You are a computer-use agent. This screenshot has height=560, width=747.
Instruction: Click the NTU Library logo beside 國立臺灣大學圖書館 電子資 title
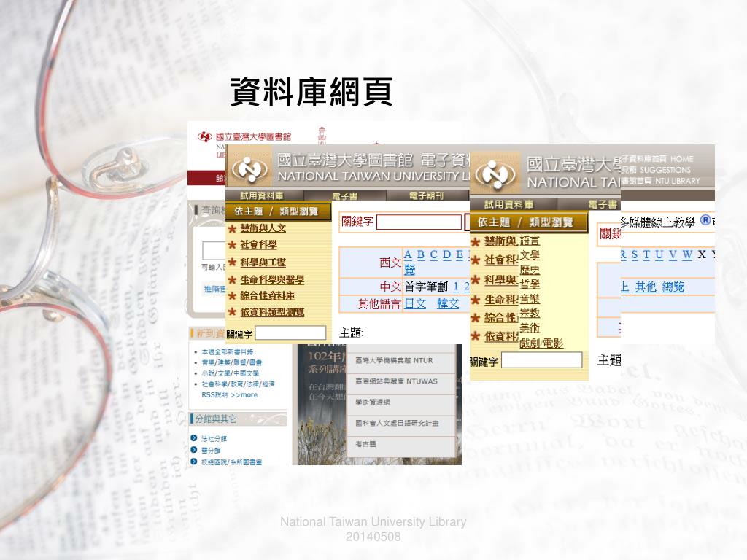pyautogui.click(x=249, y=169)
